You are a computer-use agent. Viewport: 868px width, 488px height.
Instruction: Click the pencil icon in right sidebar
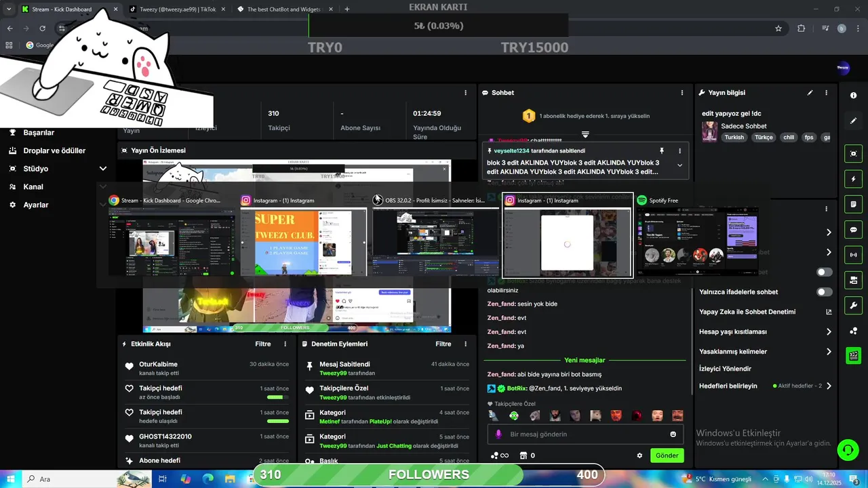853,121
